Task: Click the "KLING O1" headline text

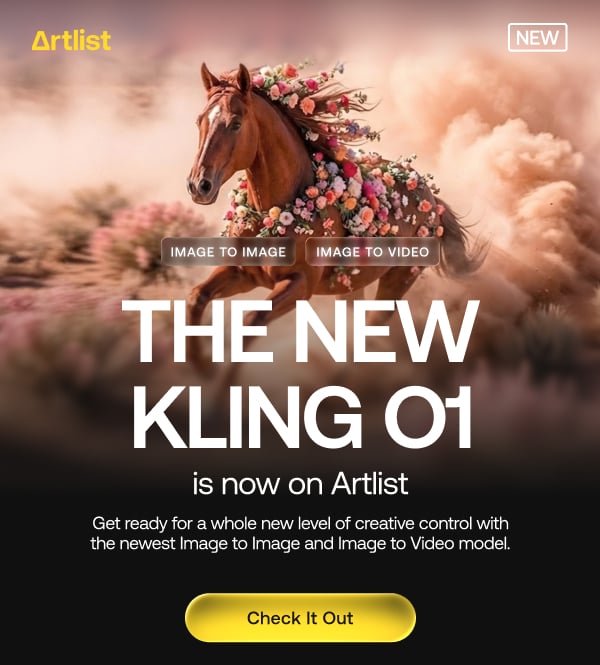Action: click(302, 418)
